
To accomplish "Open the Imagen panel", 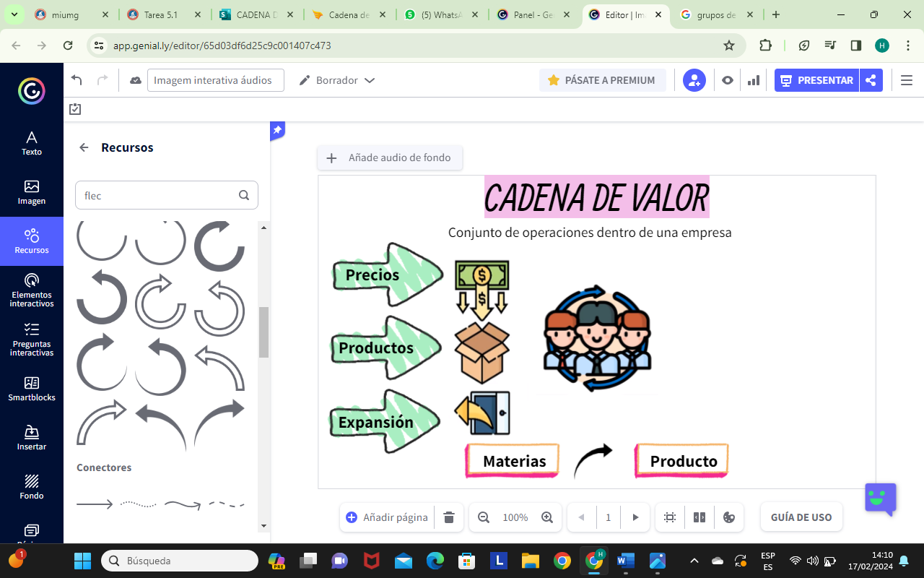I will [x=31, y=191].
